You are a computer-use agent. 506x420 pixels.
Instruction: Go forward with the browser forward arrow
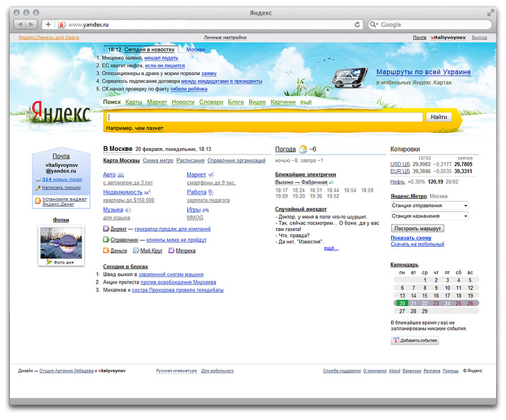[x=31, y=24]
